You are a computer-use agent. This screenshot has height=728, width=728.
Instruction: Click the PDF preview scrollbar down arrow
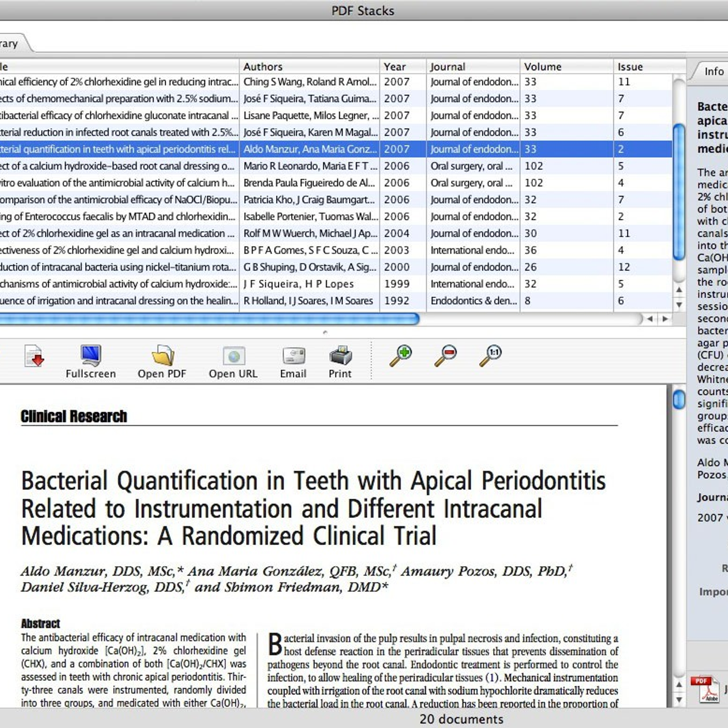(x=679, y=699)
